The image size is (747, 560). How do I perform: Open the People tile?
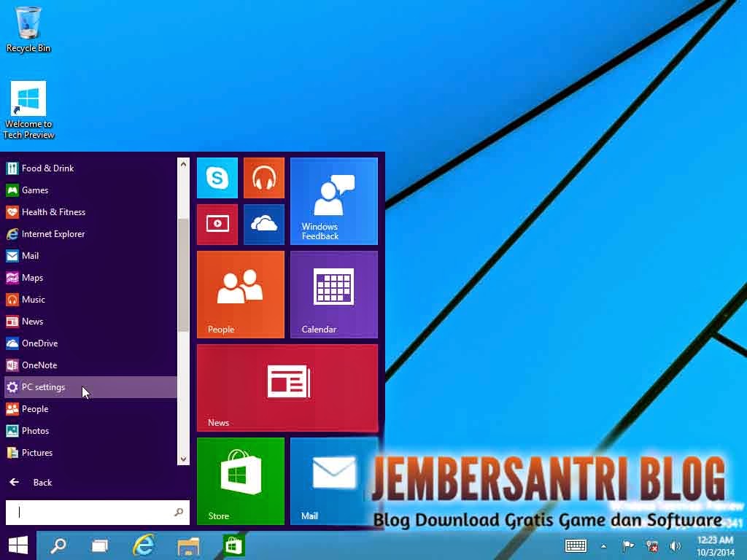pyautogui.click(x=241, y=295)
